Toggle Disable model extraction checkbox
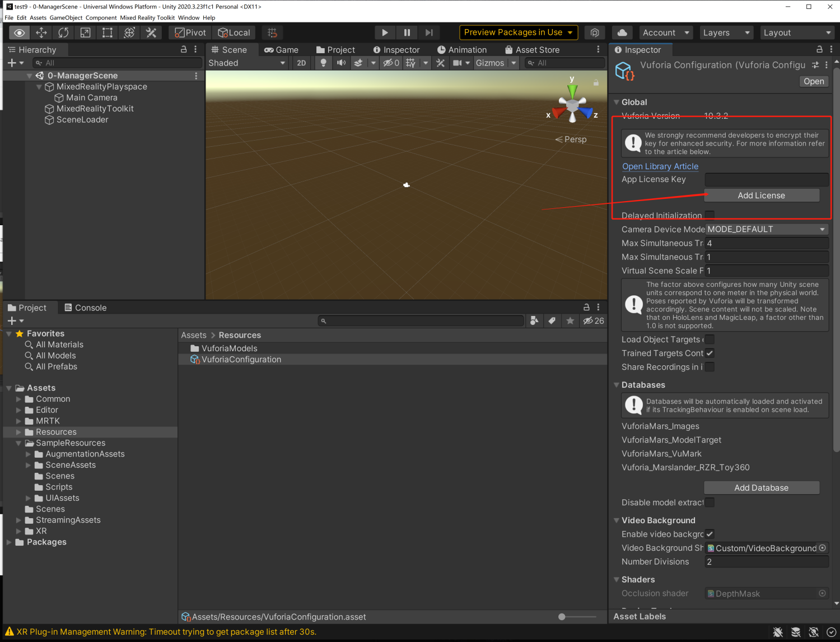840x642 pixels. [x=710, y=503]
